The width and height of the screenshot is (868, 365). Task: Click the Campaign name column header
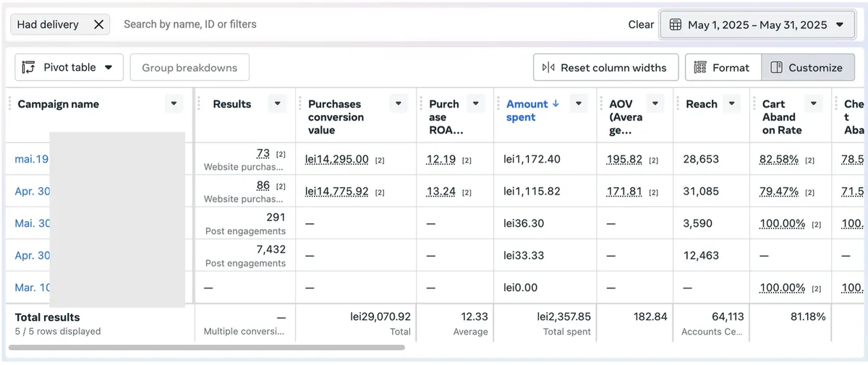tap(58, 104)
